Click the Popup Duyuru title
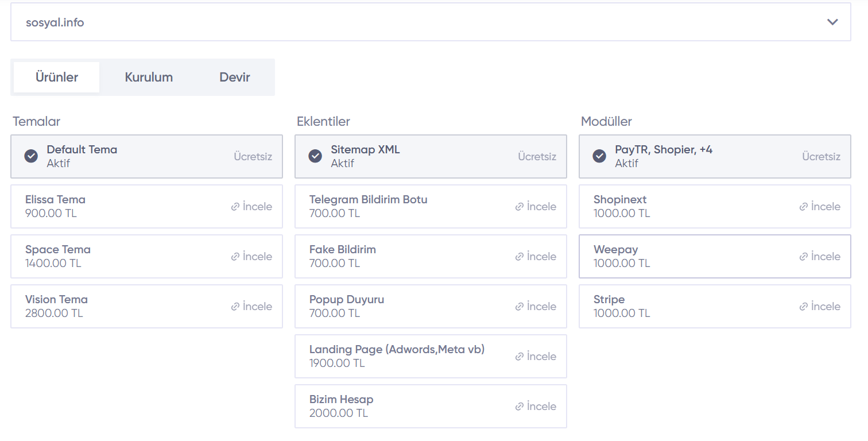The height and width of the screenshot is (441, 868). 347,300
